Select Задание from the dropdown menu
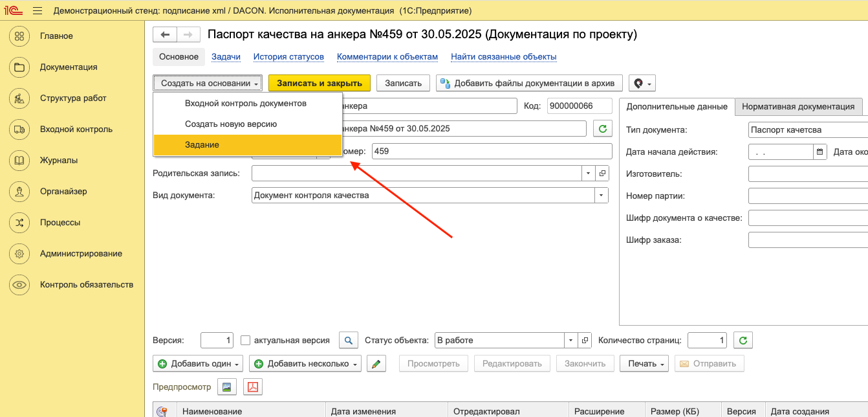Screen dimensions: 868x417 (x=202, y=145)
